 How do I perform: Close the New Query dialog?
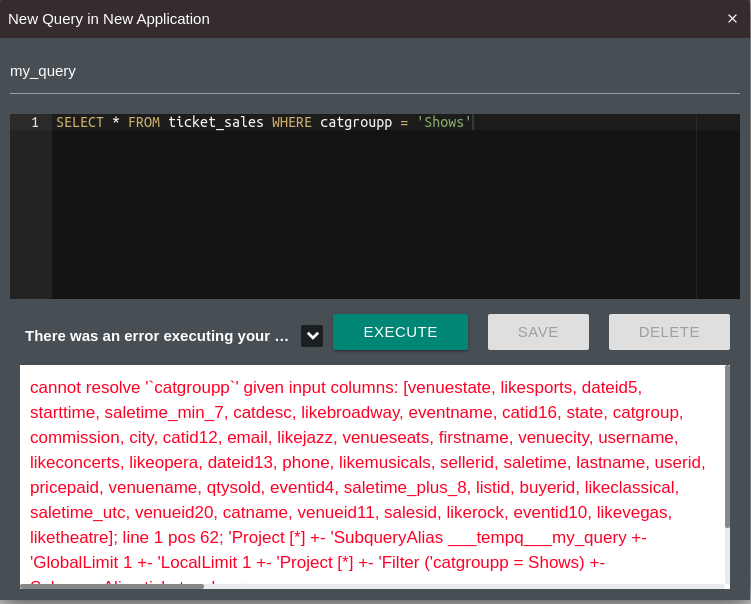point(732,19)
